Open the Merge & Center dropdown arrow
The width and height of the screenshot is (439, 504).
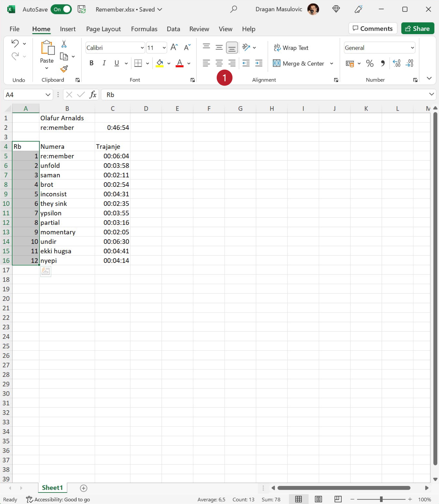(332, 63)
